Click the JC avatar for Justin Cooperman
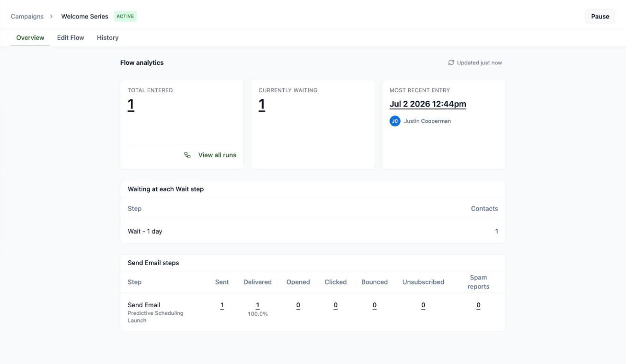626x364 pixels. pyautogui.click(x=395, y=121)
